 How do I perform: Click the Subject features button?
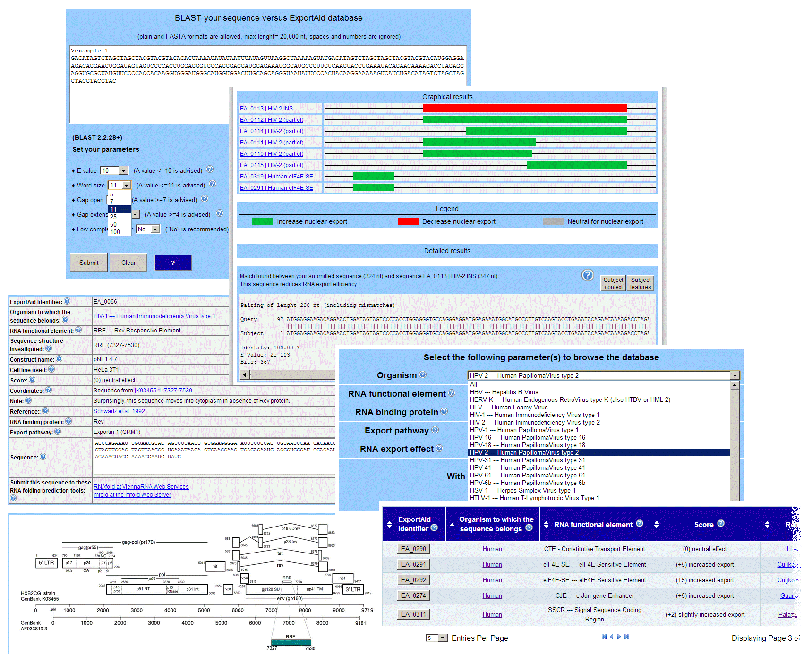click(x=641, y=283)
